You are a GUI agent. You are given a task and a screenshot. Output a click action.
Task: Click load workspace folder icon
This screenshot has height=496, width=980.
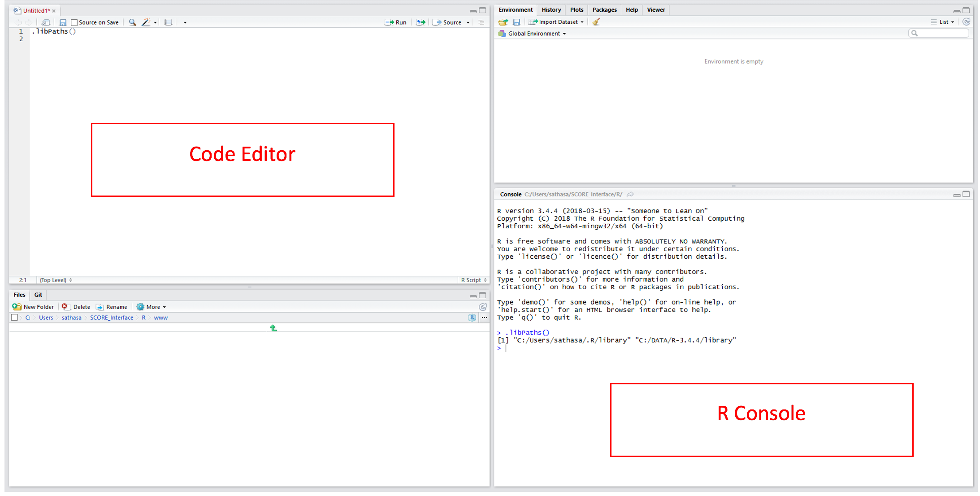[x=503, y=22]
